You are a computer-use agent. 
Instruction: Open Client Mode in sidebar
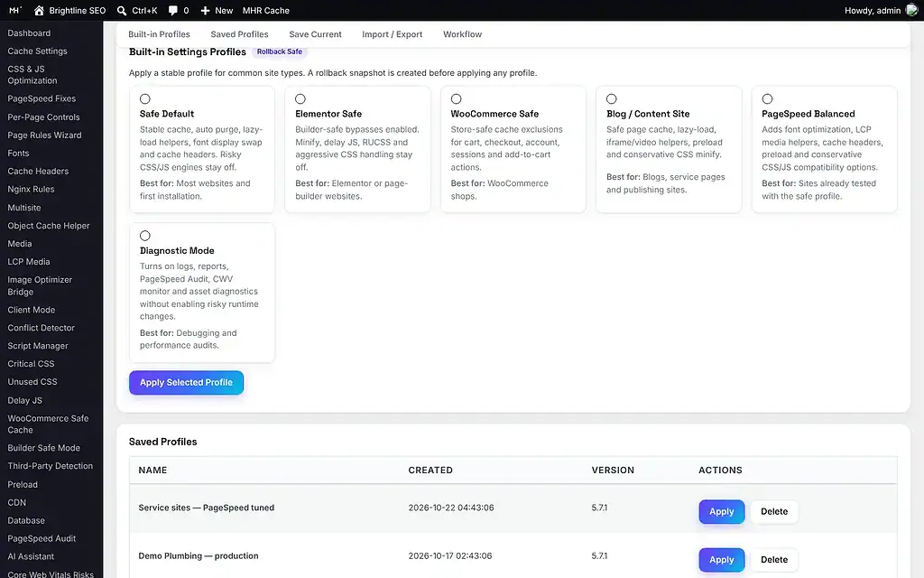coord(32,310)
